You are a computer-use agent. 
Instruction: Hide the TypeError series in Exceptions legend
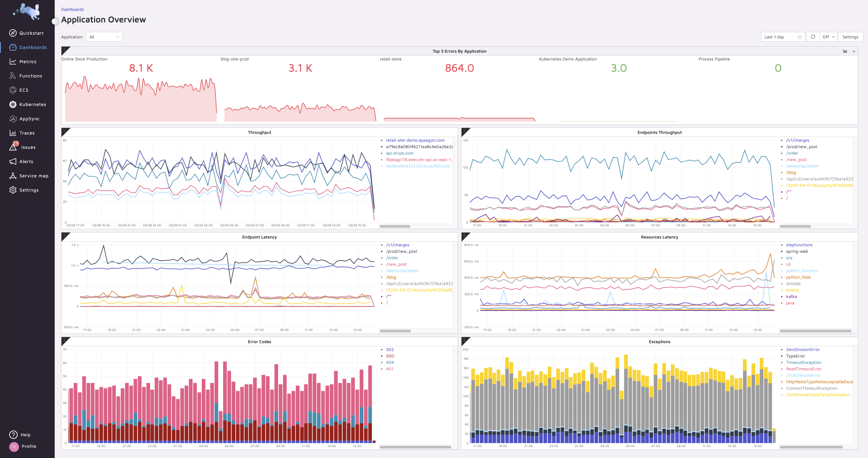tap(795, 356)
